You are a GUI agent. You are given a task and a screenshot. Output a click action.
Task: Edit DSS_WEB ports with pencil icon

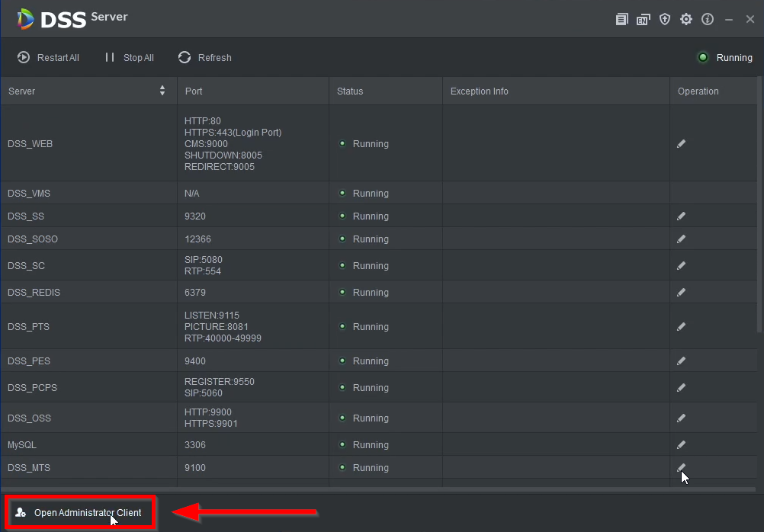coord(681,144)
